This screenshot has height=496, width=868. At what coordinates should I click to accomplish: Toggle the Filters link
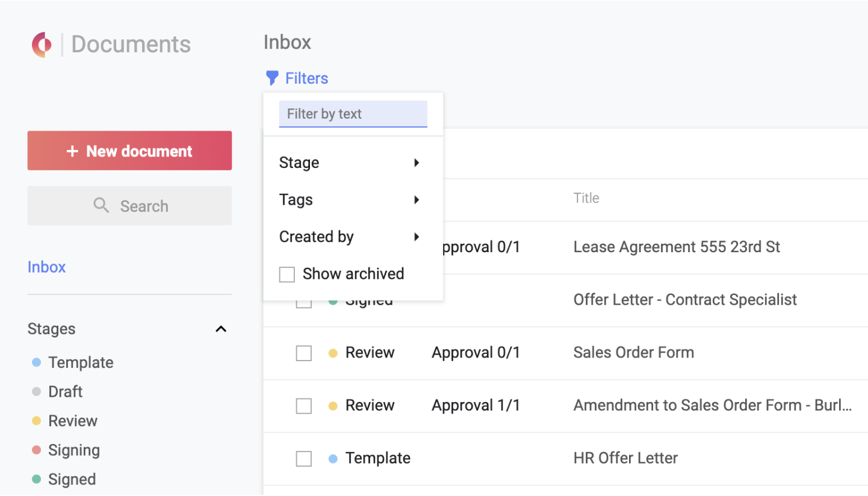(x=297, y=78)
